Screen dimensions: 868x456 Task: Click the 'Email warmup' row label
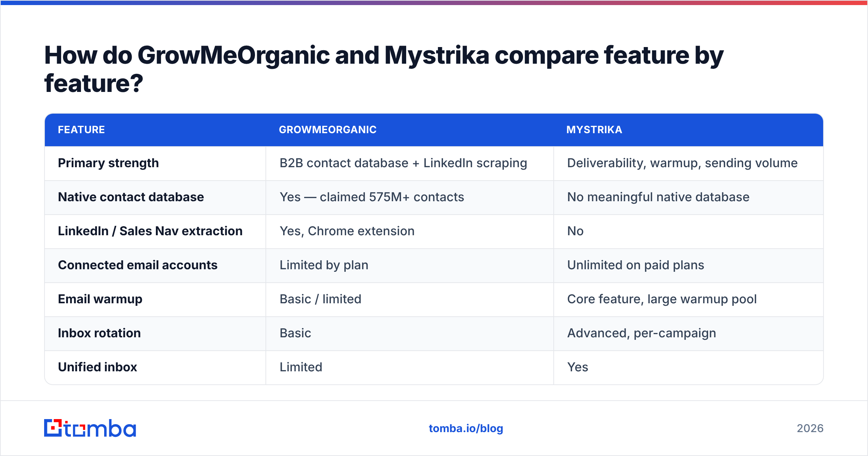pos(100,299)
